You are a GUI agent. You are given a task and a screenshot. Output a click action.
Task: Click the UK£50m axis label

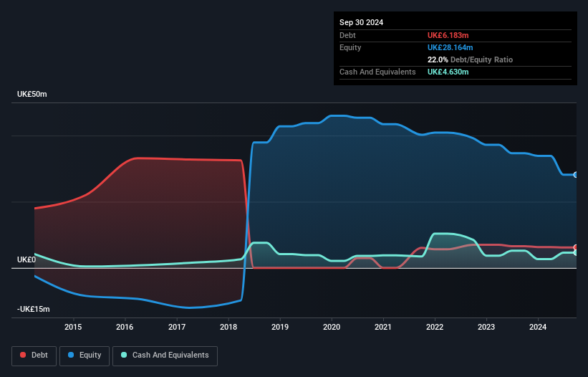[32, 94]
